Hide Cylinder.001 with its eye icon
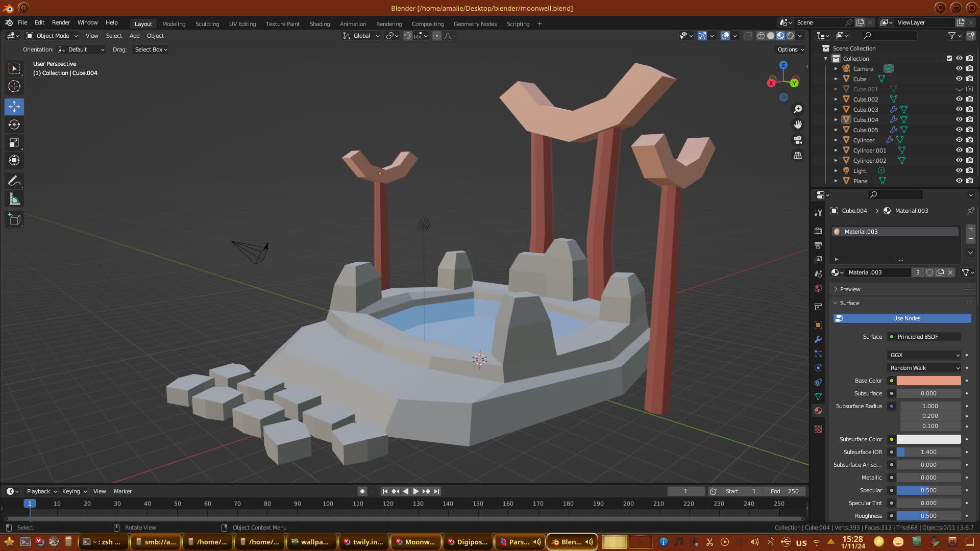The height and width of the screenshot is (551, 980). (959, 150)
